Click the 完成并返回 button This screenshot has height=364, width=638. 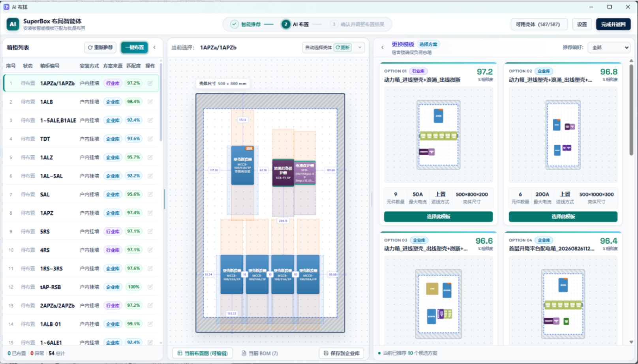613,24
